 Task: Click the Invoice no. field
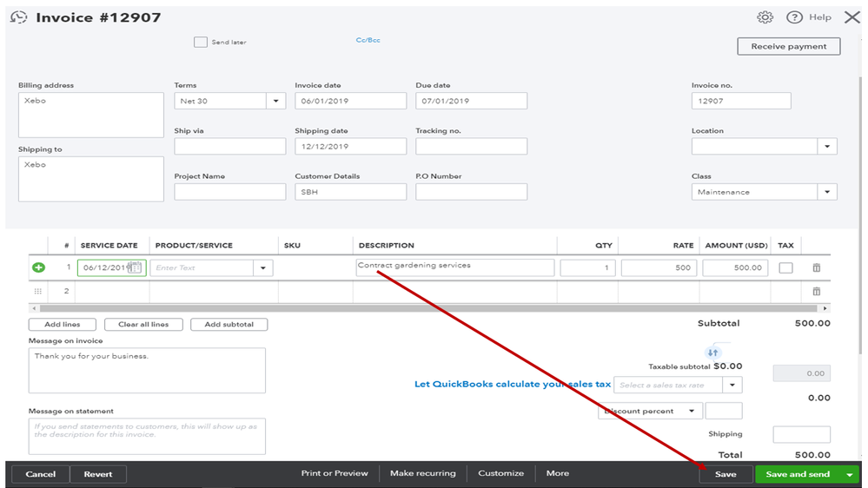tap(740, 101)
